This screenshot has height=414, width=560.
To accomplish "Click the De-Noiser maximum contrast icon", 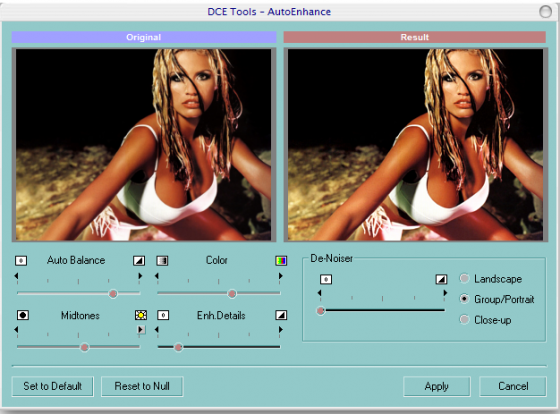I will point(441,279).
